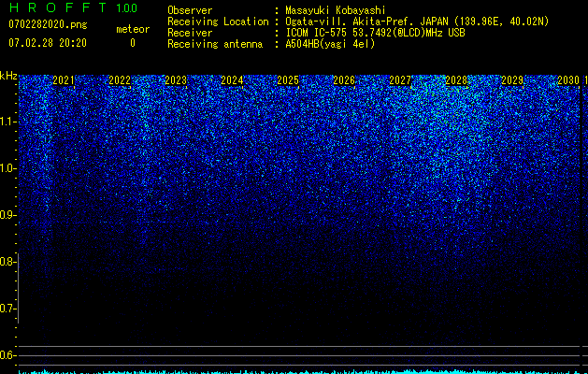Click the Ogata-vill. Akita-Pref. JAPAN location text
The height and width of the screenshot is (374, 588).
[417, 22]
